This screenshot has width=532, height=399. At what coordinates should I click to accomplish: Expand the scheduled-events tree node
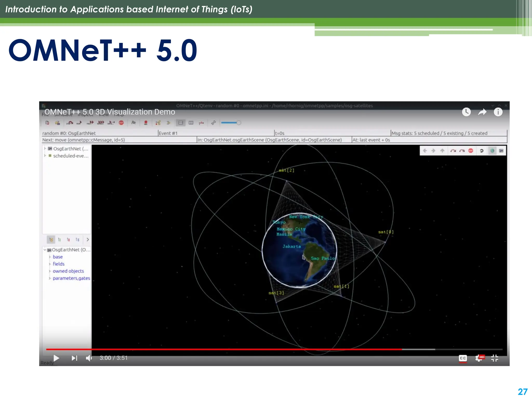[x=45, y=156]
